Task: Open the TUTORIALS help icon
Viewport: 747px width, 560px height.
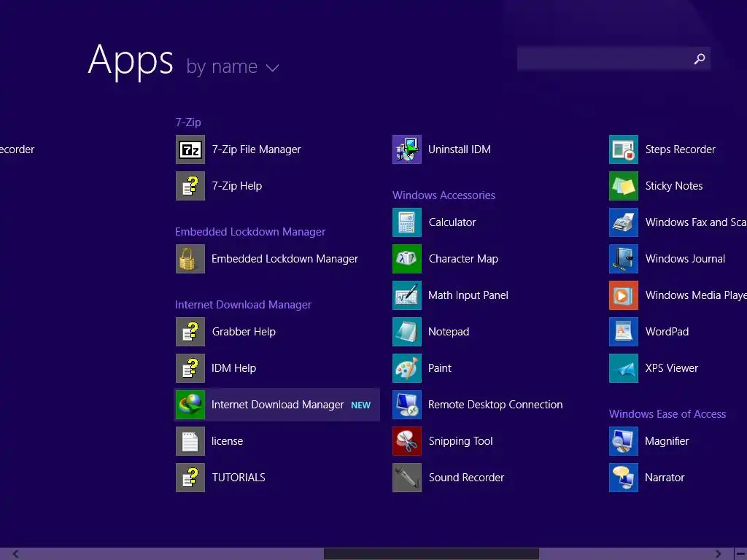Action: click(190, 478)
